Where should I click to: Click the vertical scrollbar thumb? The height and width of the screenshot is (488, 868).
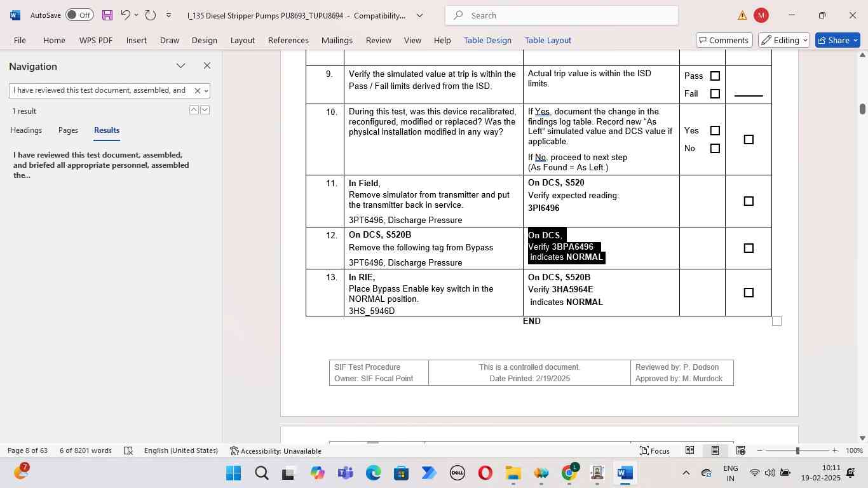coord(862,109)
